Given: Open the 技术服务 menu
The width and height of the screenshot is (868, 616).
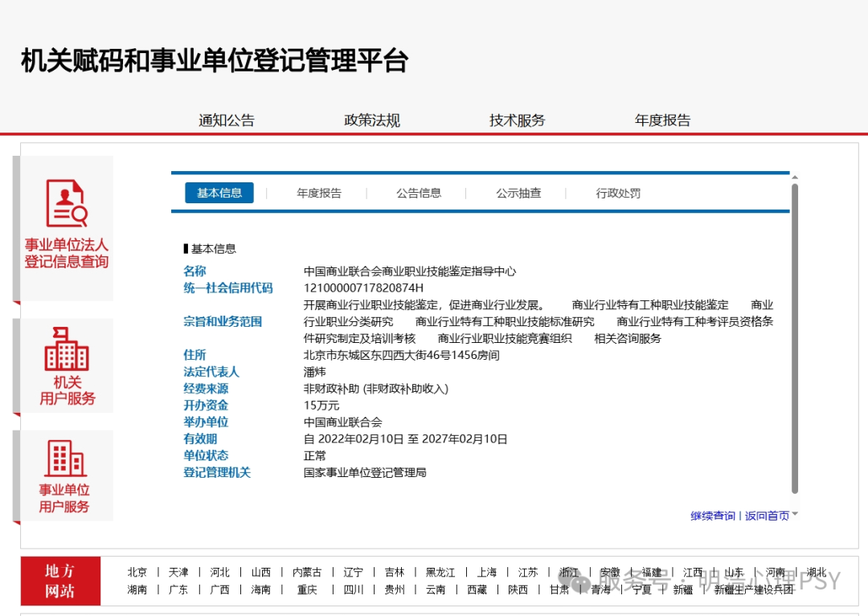Looking at the screenshot, I should pos(517,120).
